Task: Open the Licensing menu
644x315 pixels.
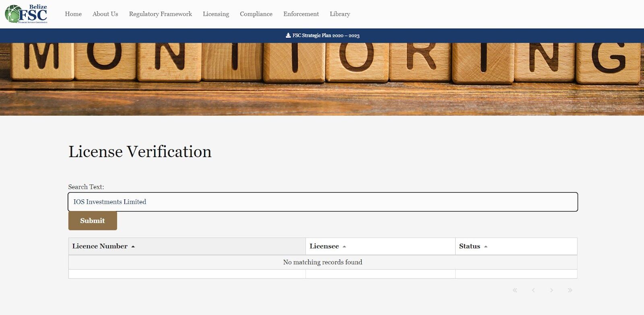Action: [x=216, y=14]
